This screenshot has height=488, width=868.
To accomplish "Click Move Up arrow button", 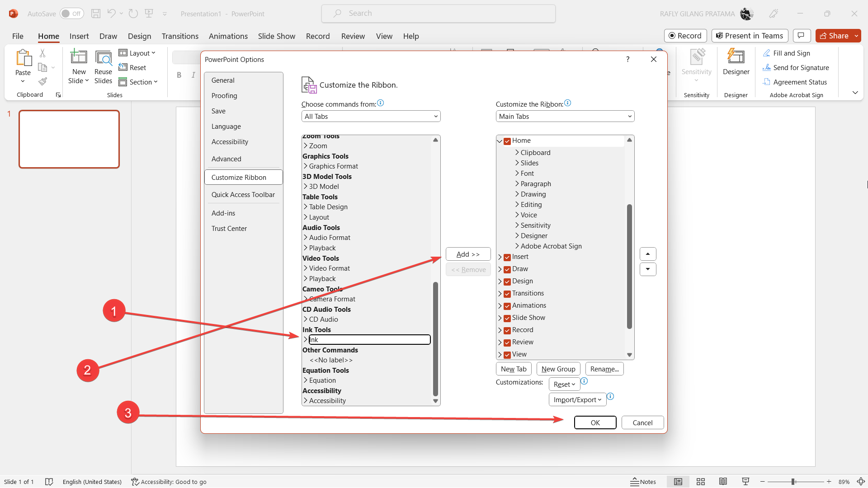I will (x=648, y=254).
